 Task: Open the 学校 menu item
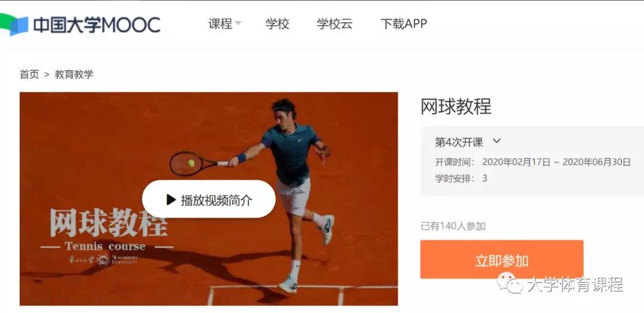click(277, 24)
